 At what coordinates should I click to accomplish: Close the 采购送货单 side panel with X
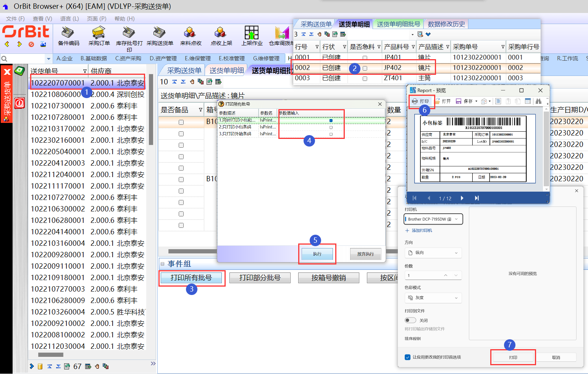[7, 72]
